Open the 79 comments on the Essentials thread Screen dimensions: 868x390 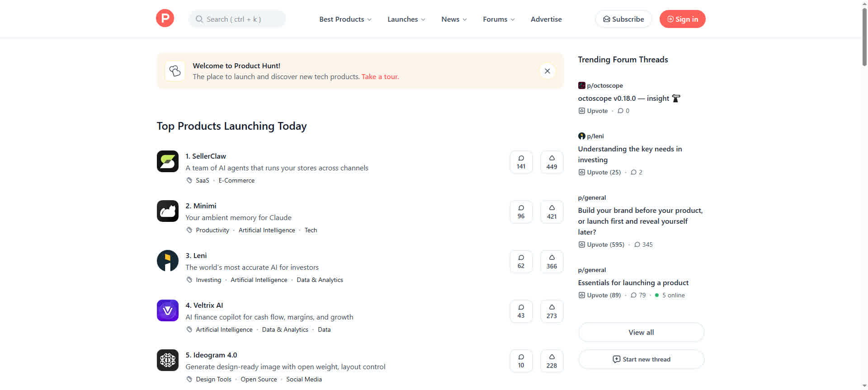point(638,295)
